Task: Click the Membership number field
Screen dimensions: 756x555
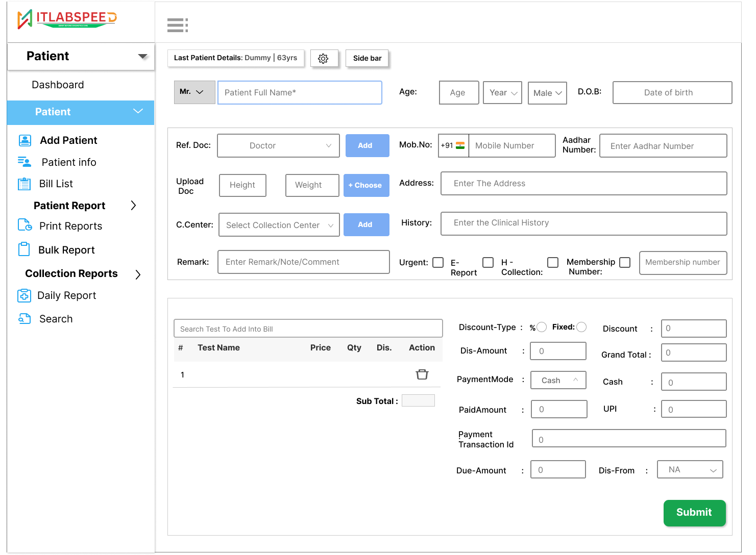Action: (683, 263)
